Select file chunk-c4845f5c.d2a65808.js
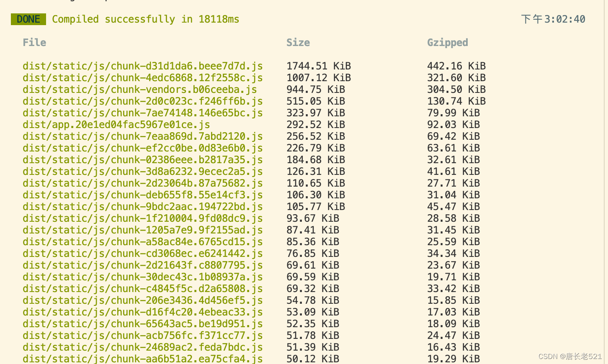Viewport: 608px width, 364px height. [x=143, y=289]
